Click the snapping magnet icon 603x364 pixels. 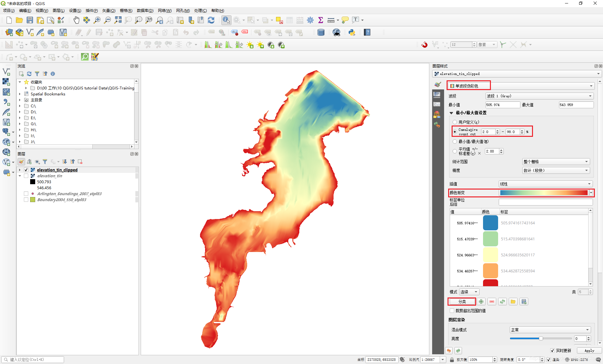point(425,45)
